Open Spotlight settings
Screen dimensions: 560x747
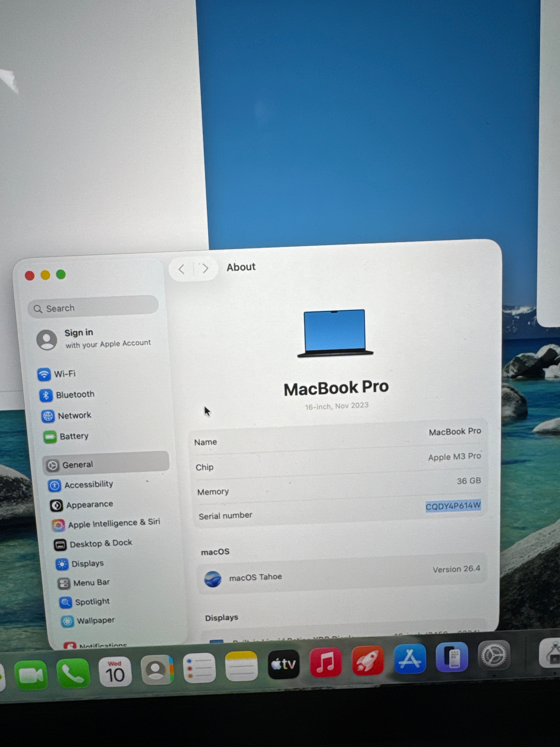[x=84, y=602]
